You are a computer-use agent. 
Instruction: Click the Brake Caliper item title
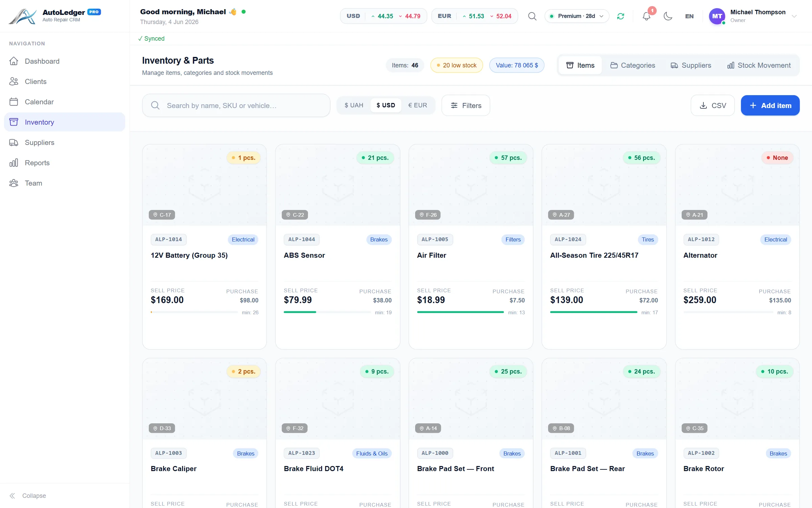174,469
